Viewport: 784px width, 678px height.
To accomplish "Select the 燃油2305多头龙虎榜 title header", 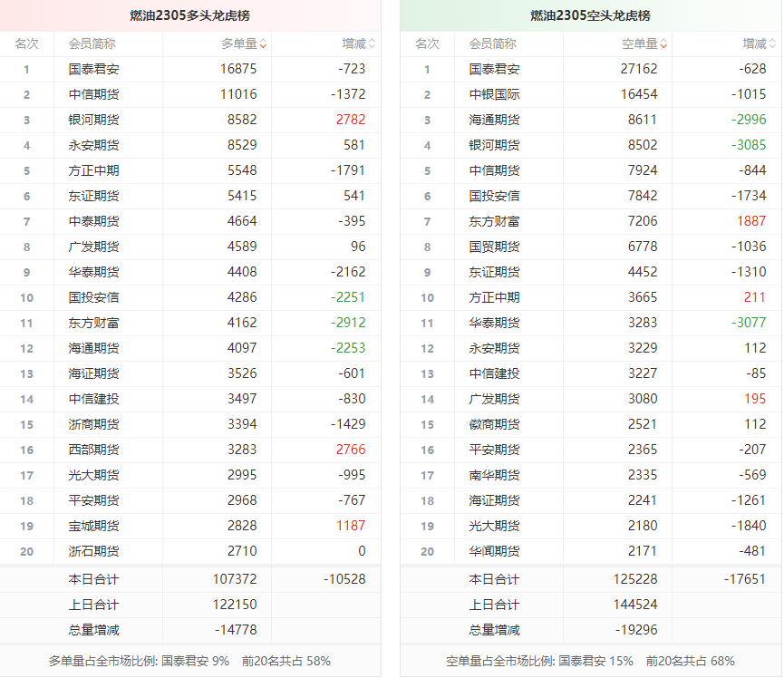I will coord(190,15).
